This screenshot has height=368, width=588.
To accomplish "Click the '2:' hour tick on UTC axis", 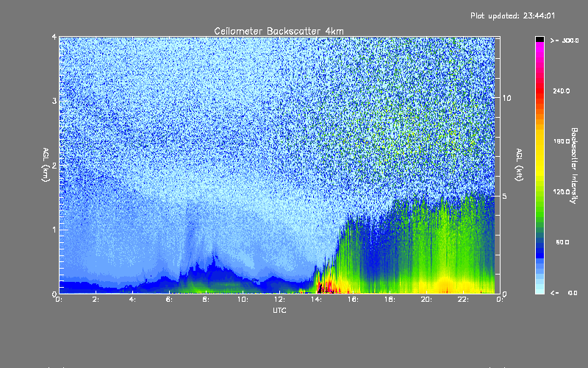I will coord(96,300).
